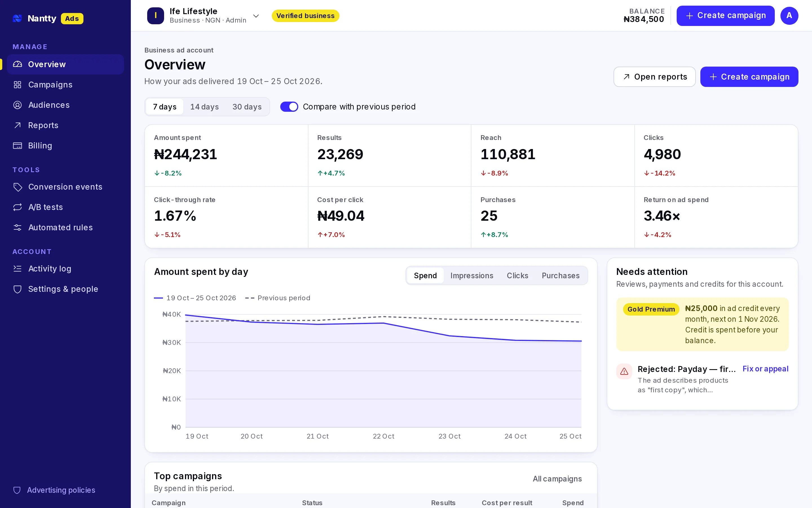
Task: Open the Advertising policies link
Action: click(61, 490)
